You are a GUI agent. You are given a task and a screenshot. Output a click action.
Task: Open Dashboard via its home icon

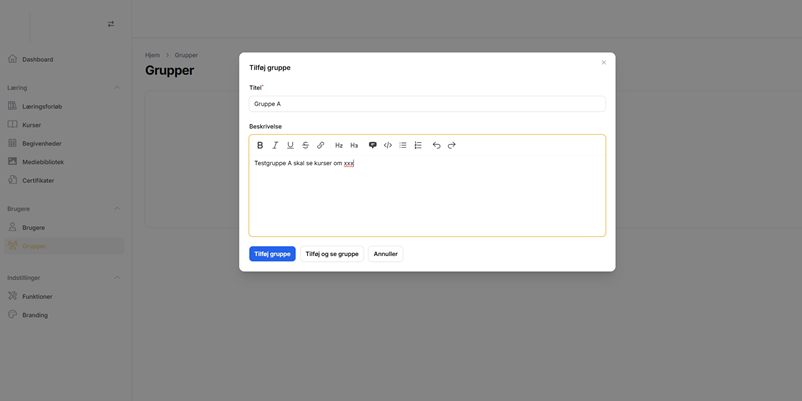13,59
